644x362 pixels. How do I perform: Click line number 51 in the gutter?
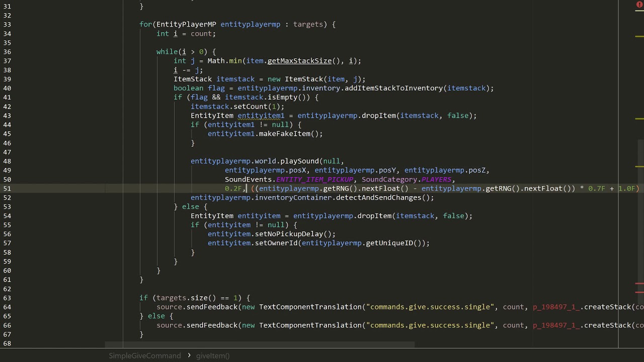[x=7, y=189]
